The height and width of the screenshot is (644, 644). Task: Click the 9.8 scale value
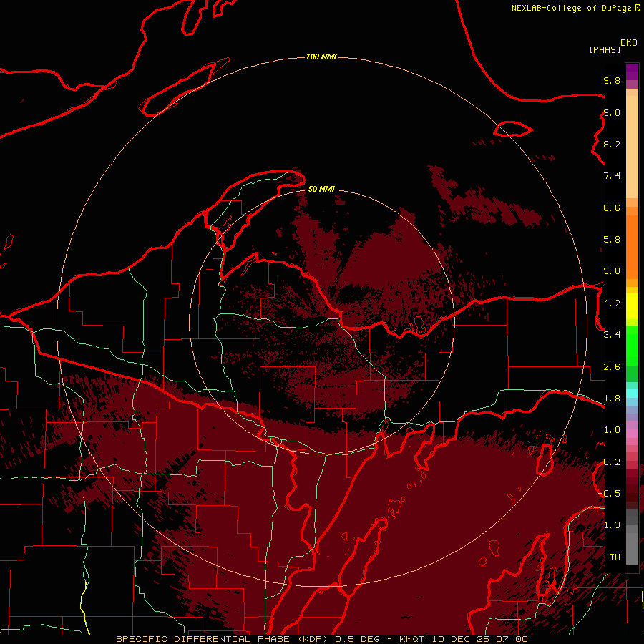tap(612, 80)
